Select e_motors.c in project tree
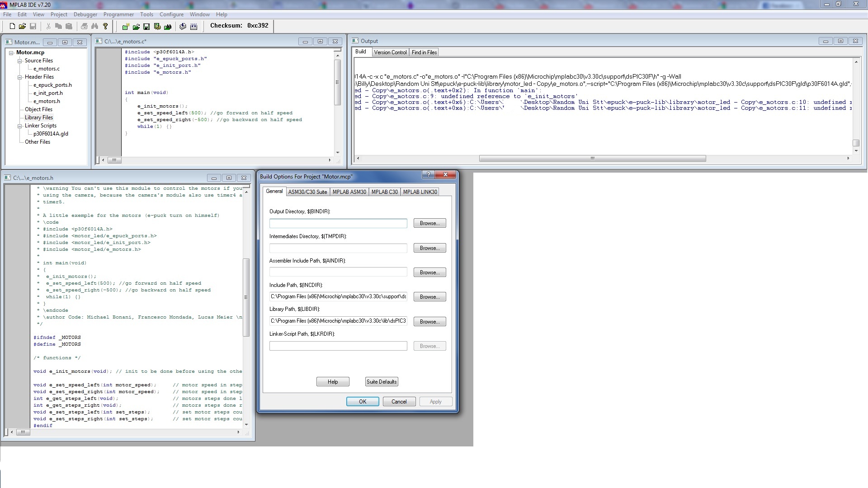The image size is (868, 488). click(47, 69)
